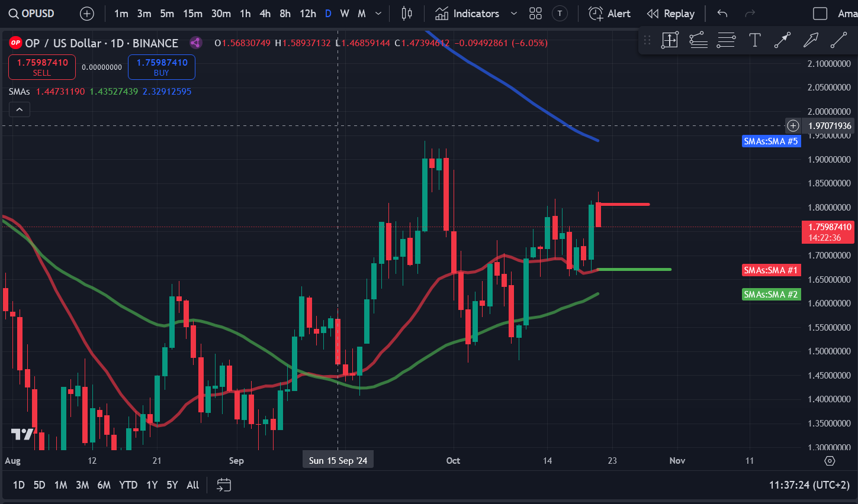Click the OP / US Dollar chart title
This screenshot has width=858, height=504.
pos(101,43)
